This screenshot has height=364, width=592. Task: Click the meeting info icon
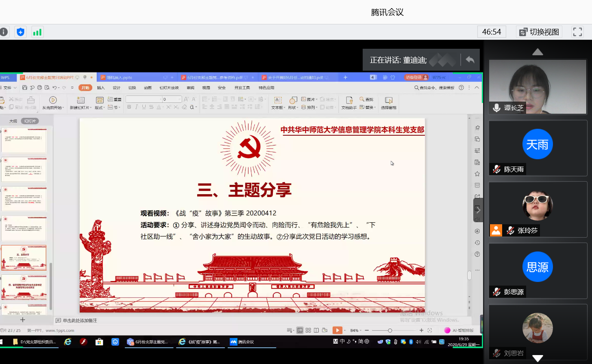click(x=4, y=32)
